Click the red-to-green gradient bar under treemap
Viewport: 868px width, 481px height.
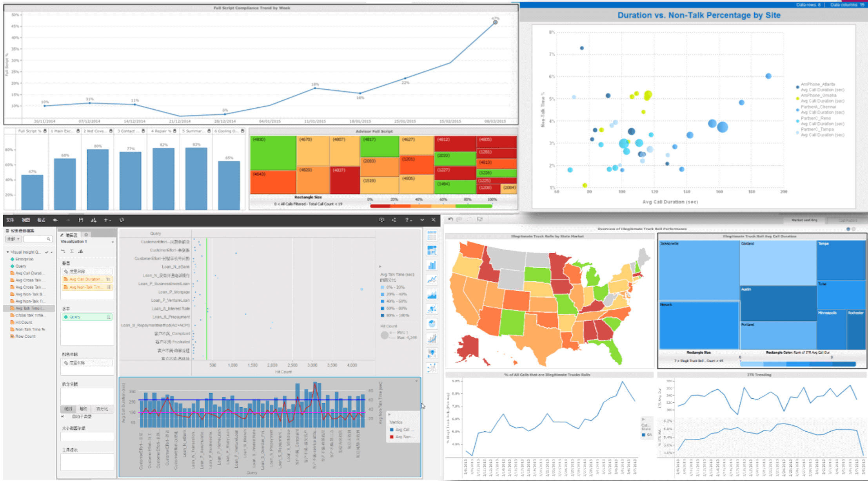click(431, 206)
